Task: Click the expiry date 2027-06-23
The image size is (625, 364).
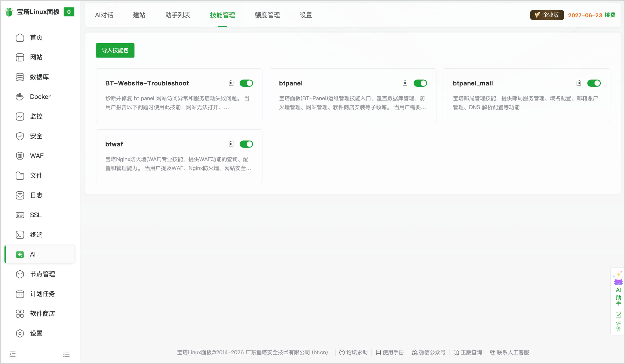Action: click(585, 15)
